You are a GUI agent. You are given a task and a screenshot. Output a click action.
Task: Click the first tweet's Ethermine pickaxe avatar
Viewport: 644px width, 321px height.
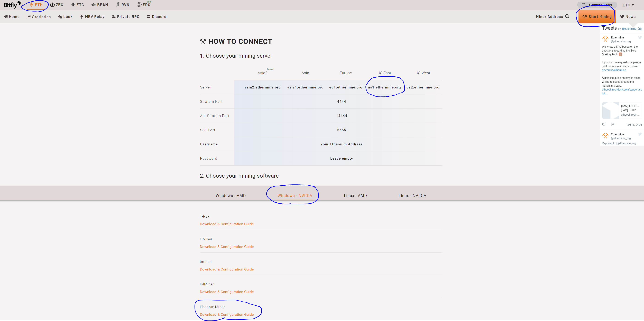pos(605,39)
